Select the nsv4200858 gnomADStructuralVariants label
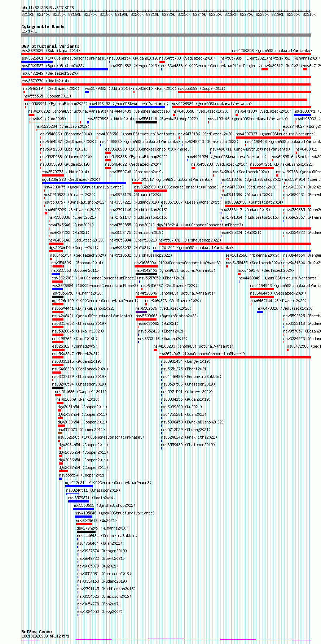This screenshot has width=321, height=644. pyautogui.click(x=272, y=51)
